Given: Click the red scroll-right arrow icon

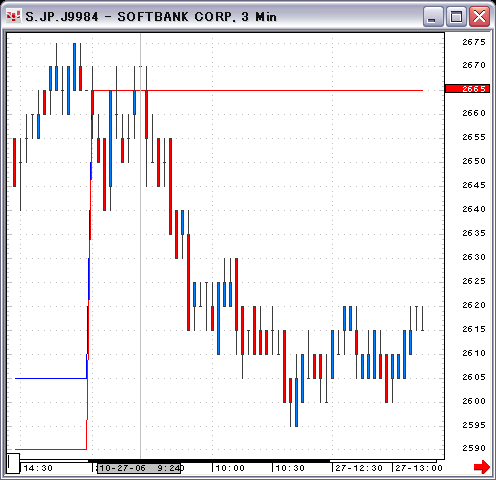Looking at the screenshot, I should coord(482,467).
